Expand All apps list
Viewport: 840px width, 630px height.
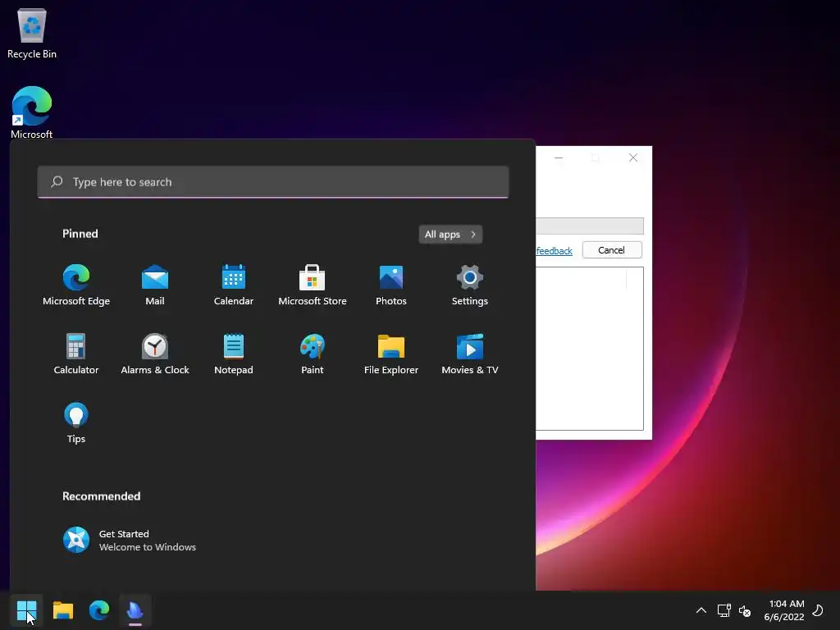pos(450,234)
